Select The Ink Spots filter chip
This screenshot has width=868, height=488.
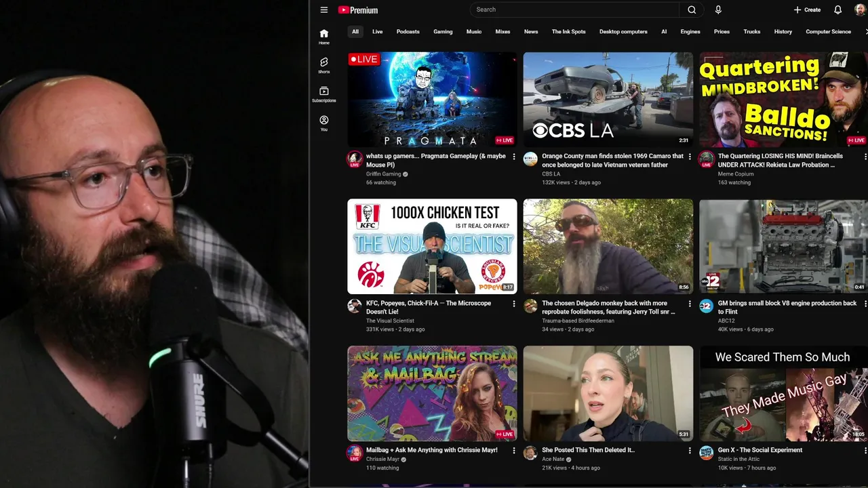pos(569,32)
